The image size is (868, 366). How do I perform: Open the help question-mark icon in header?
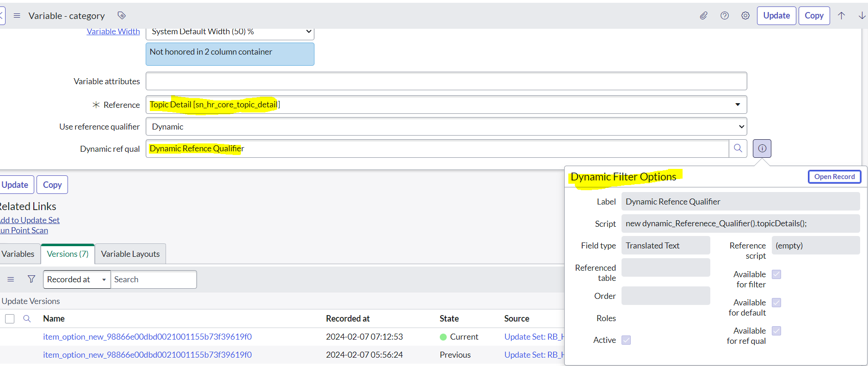[x=725, y=16]
